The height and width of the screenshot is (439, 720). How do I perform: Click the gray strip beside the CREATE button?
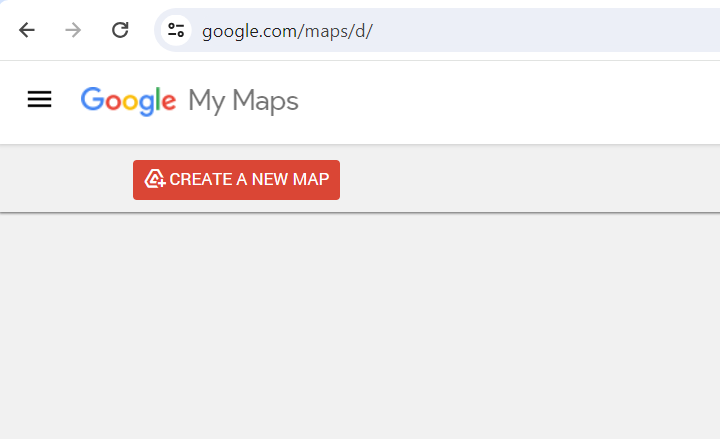click(x=528, y=179)
